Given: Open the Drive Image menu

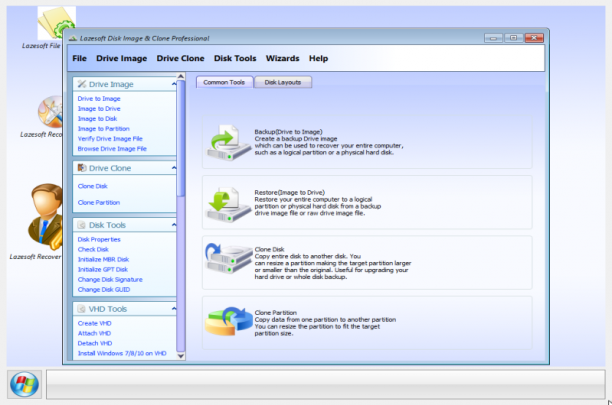Looking at the screenshot, I should (121, 58).
